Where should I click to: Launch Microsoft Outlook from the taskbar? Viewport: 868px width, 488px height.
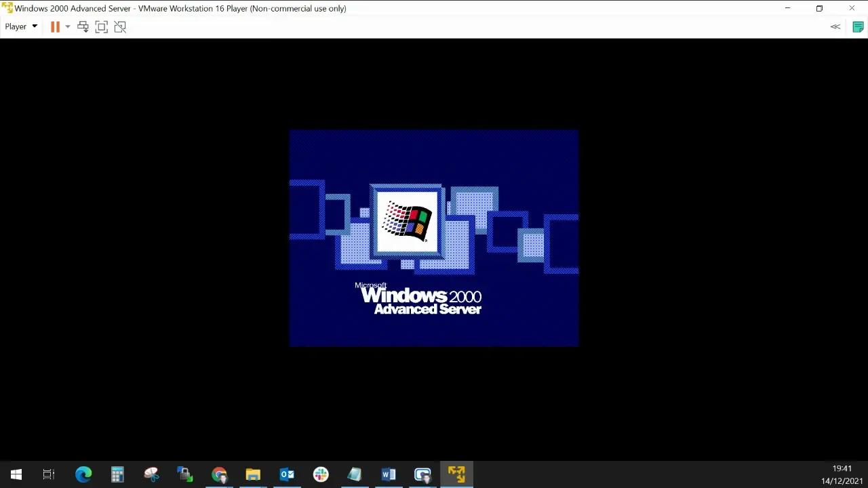tap(287, 474)
